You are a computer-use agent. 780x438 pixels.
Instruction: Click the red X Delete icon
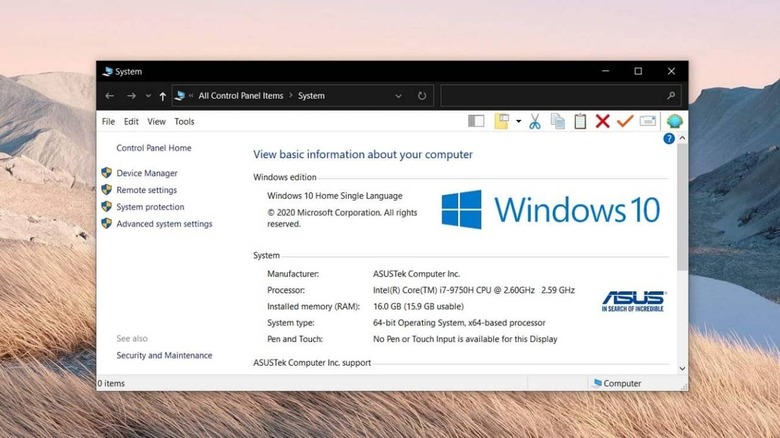click(x=602, y=121)
